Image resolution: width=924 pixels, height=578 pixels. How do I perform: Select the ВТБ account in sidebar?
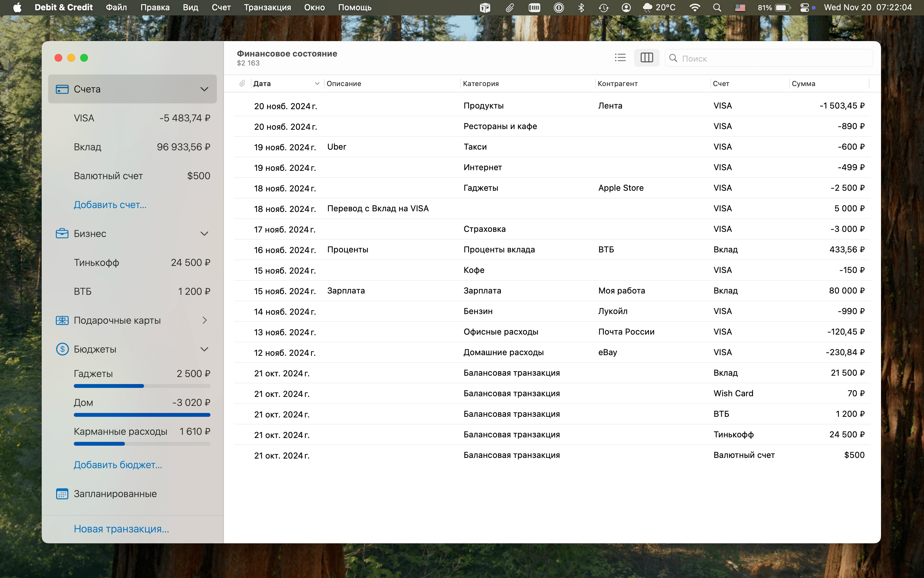[133, 291]
